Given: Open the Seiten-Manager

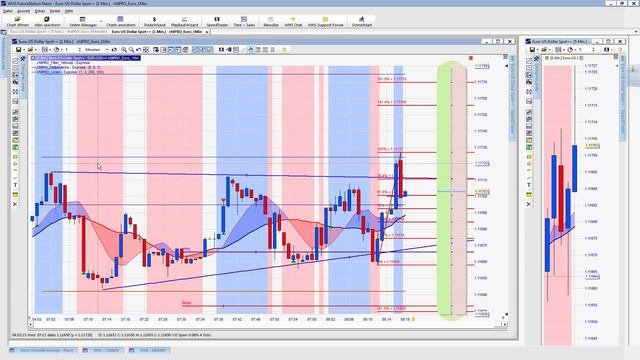Looking at the screenshot, I should (x=83, y=22).
